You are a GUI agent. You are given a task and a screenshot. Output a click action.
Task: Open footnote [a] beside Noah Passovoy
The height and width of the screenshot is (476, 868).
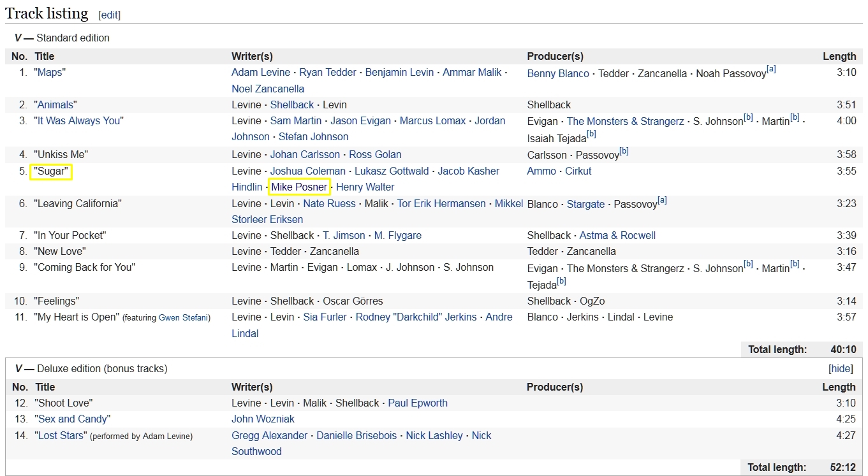[x=771, y=69]
